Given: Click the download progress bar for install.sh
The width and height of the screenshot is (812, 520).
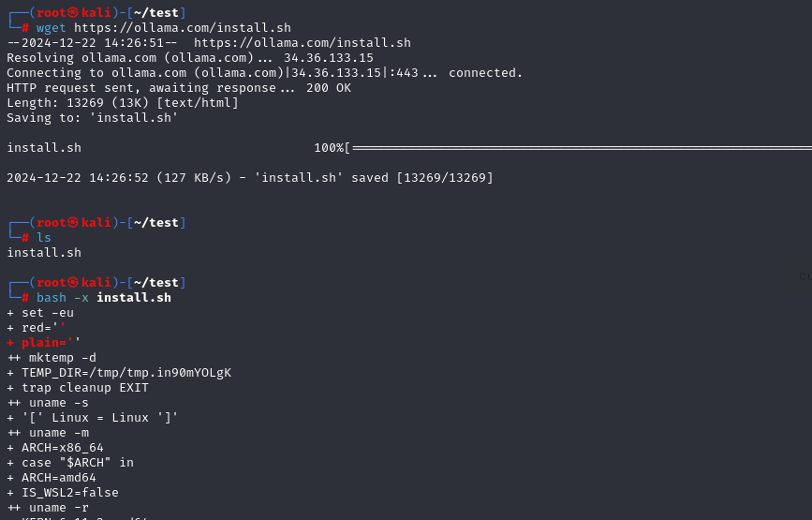Looking at the screenshot, I should [582, 148].
